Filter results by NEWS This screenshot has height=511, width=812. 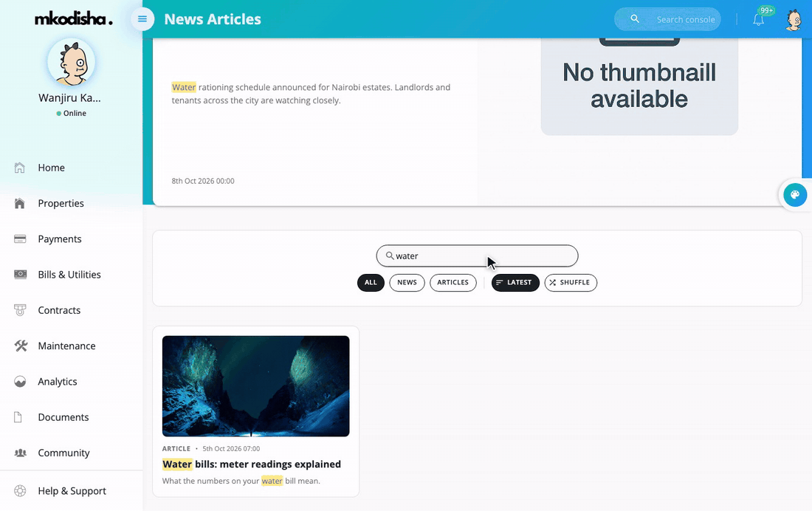(x=407, y=282)
